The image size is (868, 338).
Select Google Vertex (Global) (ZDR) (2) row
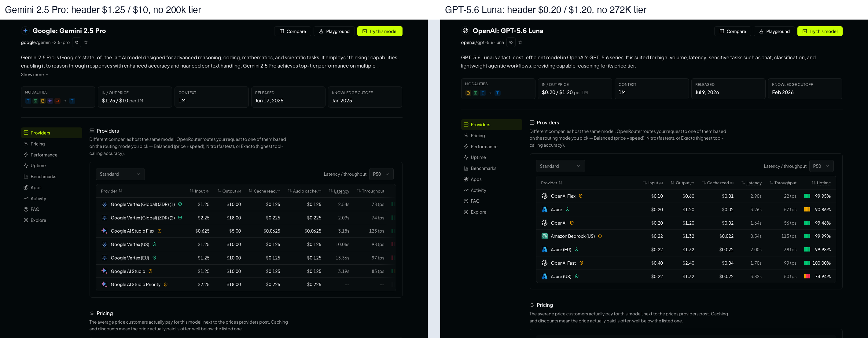click(x=246, y=218)
